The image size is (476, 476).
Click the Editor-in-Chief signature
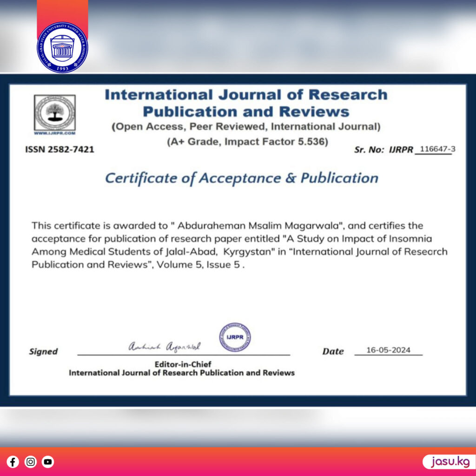click(165, 347)
